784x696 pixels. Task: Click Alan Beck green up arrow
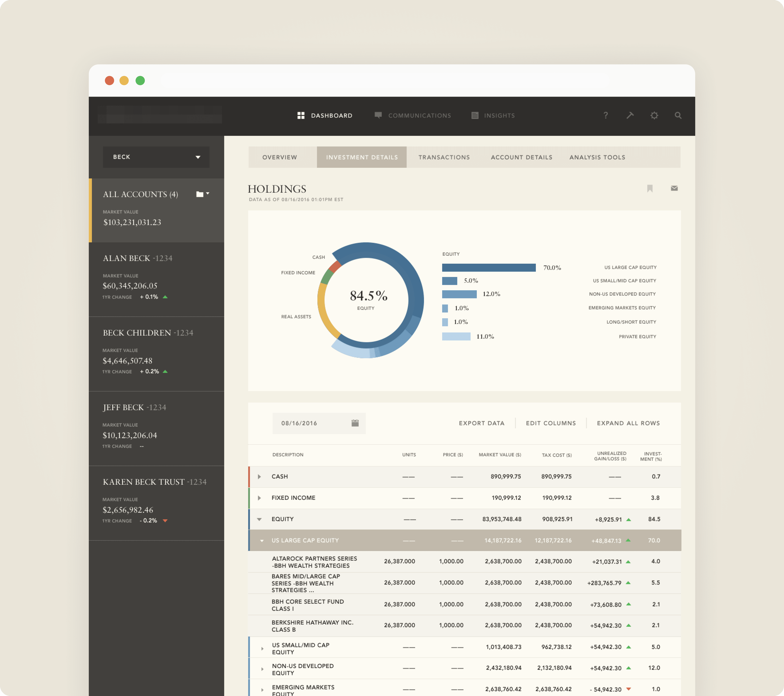[x=165, y=297]
